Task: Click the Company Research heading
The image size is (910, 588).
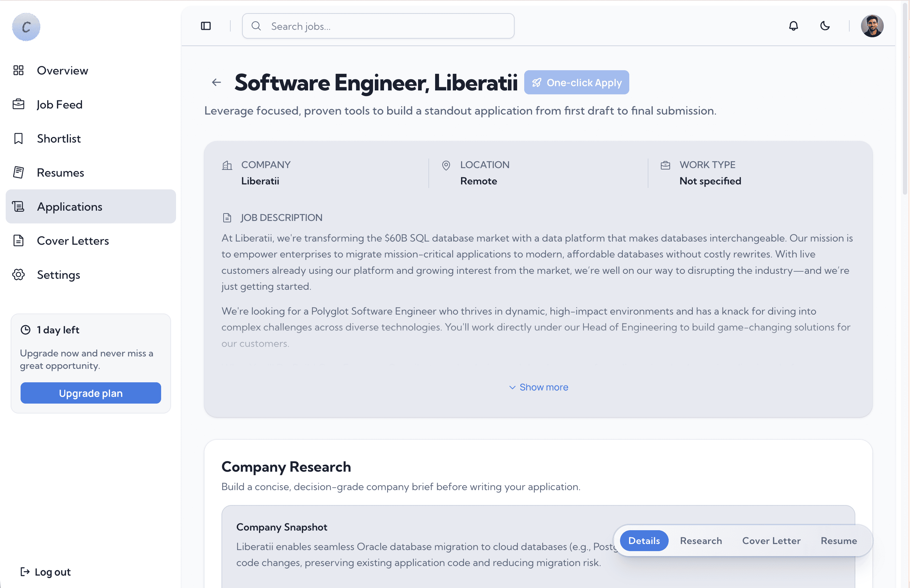Action: coord(286,467)
